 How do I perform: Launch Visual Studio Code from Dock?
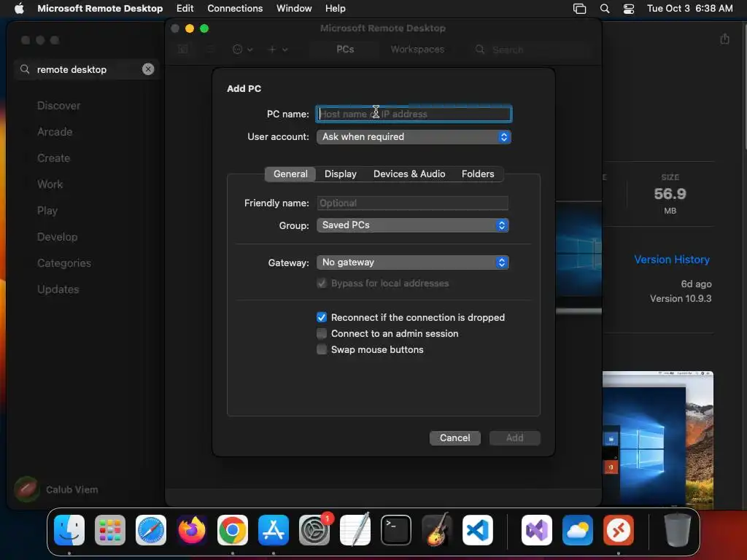click(477, 530)
